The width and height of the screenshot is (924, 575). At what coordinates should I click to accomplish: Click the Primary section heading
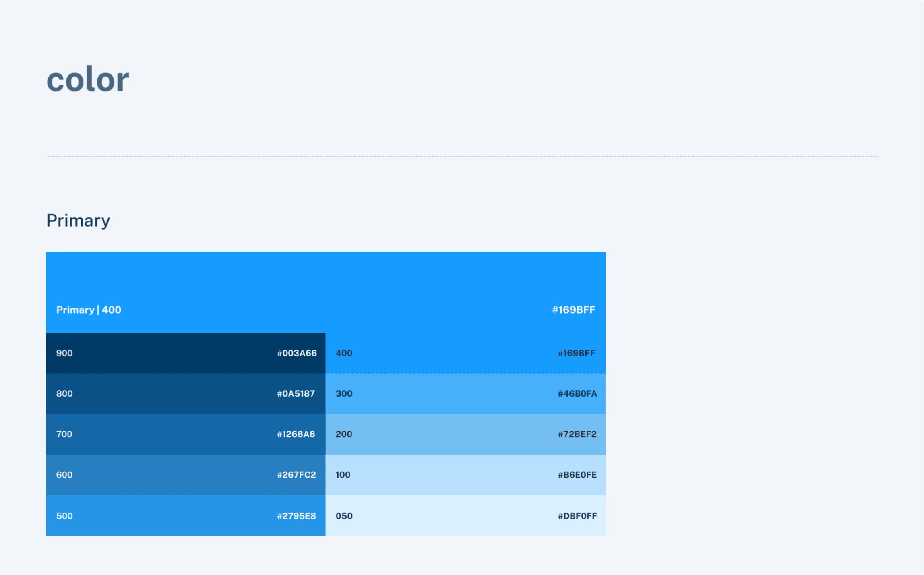(x=78, y=221)
